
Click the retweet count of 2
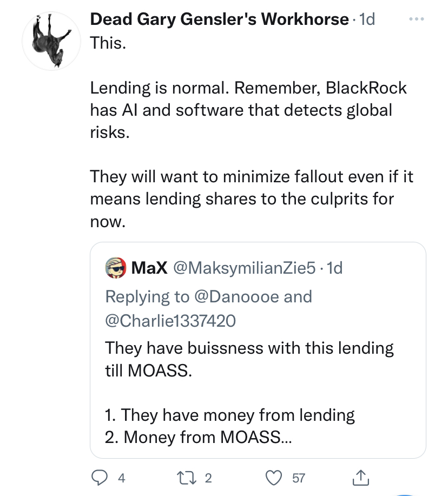(x=208, y=478)
